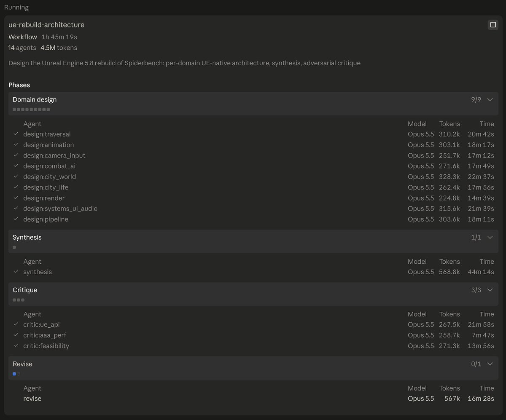Viewport: 506px width, 420px height.
Task: Click the Revise phase progress indicator
Action: [16, 374]
